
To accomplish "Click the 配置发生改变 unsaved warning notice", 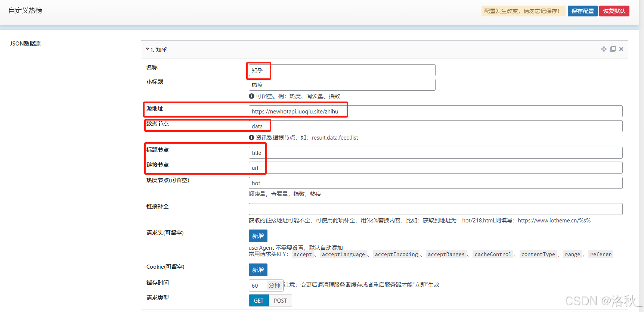I will tap(523, 11).
